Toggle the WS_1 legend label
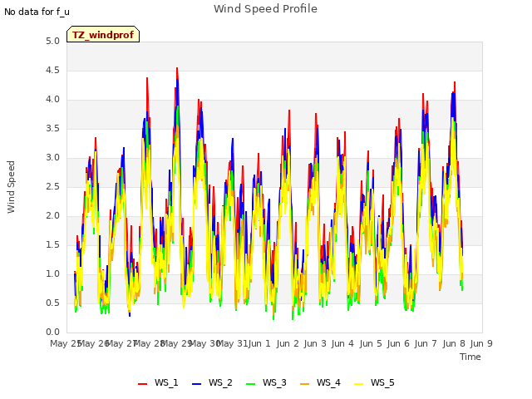The height and width of the screenshot is (399, 532). pos(166,382)
